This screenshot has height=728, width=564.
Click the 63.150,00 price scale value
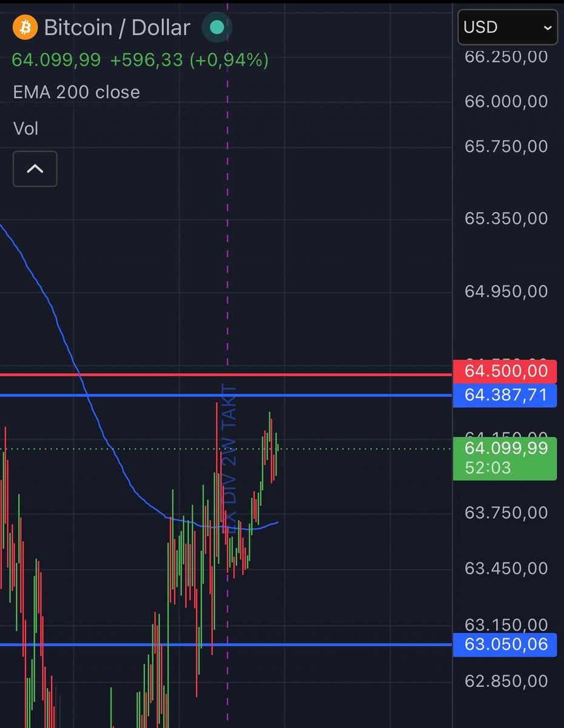pyautogui.click(x=506, y=624)
